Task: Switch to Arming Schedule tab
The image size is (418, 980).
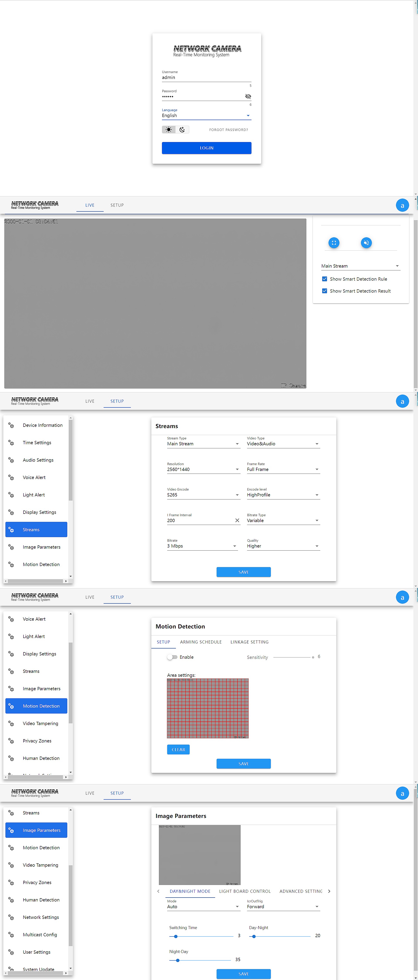Action: [201, 642]
